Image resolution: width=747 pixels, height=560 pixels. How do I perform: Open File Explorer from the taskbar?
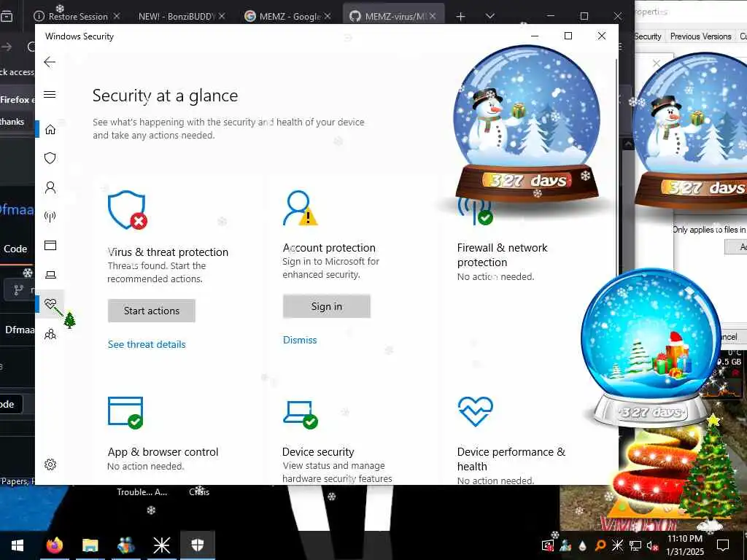[90, 545]
